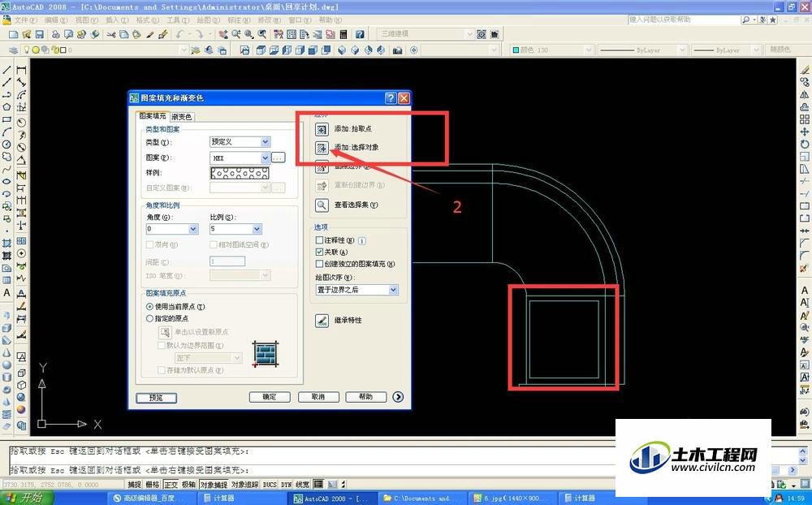
Task: Click the Redo arrow icon
Action: click(x=199, y=34)
